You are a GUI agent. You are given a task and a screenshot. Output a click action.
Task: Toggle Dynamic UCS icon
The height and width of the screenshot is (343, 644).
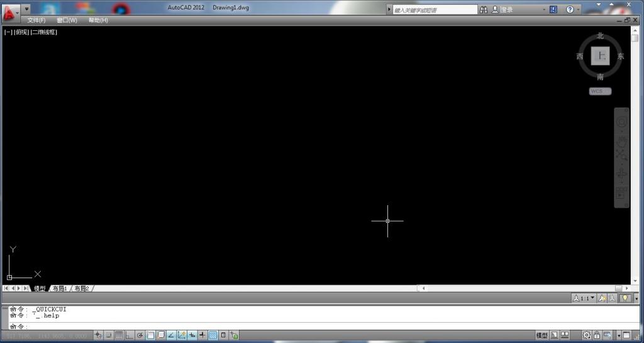182,335
